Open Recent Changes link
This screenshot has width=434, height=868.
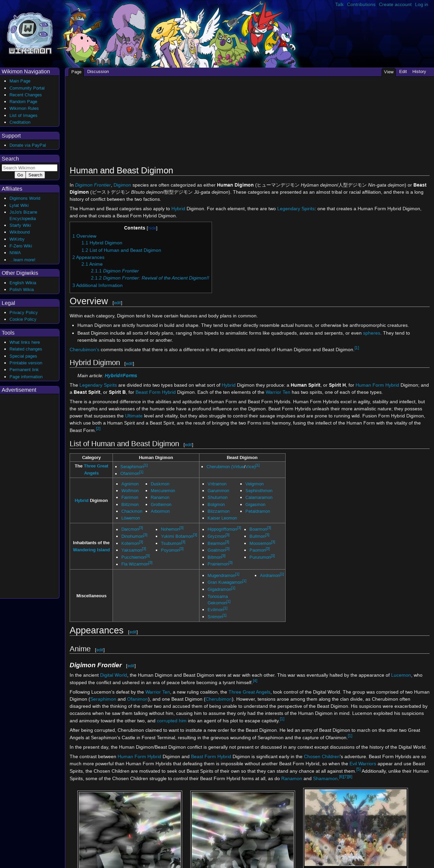[26, 95]
